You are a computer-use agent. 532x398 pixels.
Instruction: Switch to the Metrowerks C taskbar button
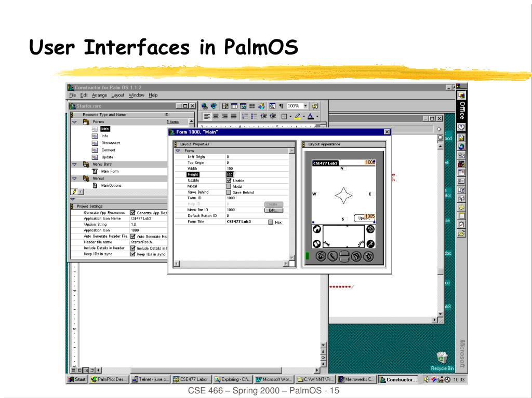click(x=356, y=379)
